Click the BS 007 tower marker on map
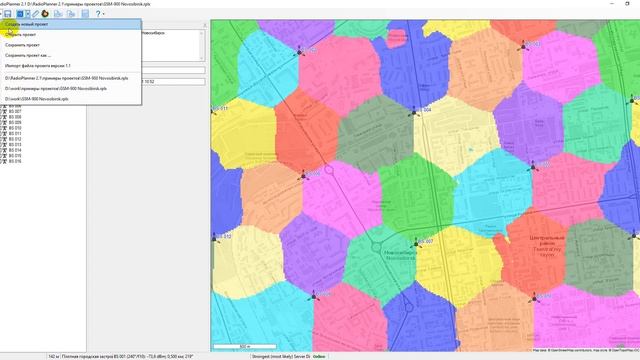This screenshot has width=640, height=360. tap(416, 244)
